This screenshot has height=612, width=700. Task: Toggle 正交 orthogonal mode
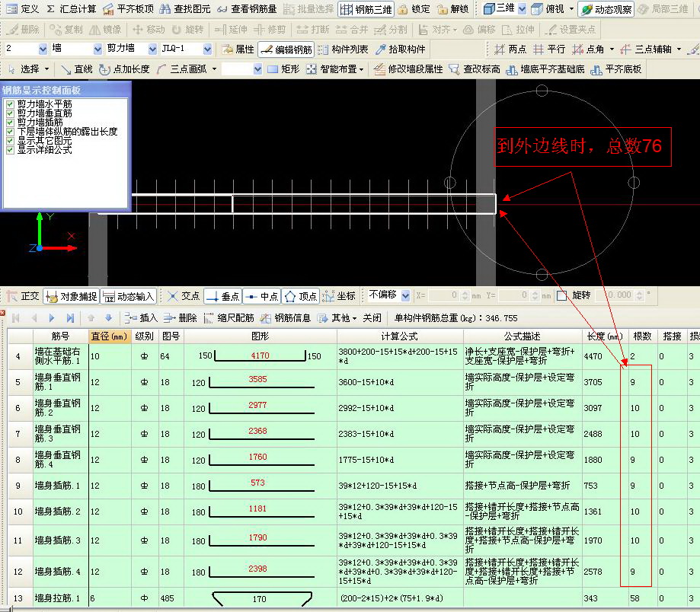pos(23,296)
